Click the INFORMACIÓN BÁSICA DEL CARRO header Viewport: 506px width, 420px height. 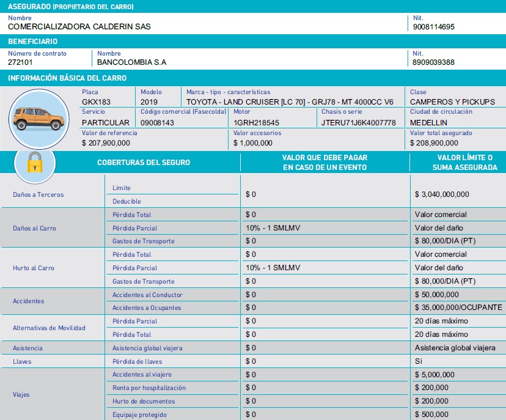[x=67, y=78]
